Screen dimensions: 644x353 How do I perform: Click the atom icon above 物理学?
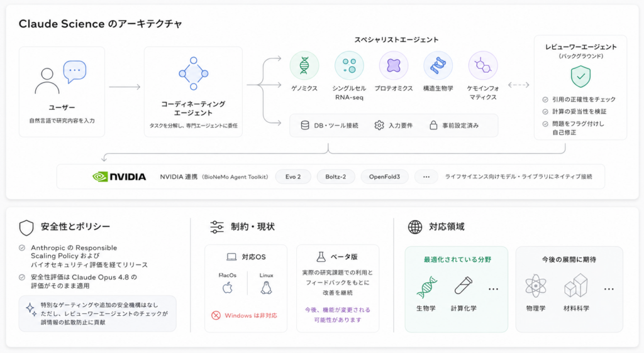[536, 286]
